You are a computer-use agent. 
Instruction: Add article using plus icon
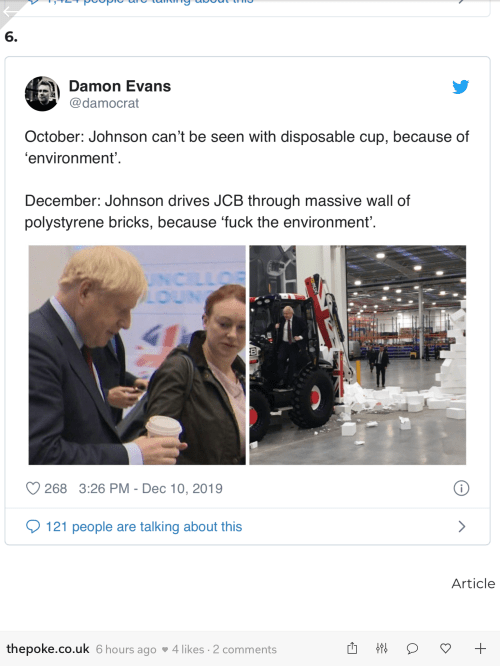[x=480, y=648]
